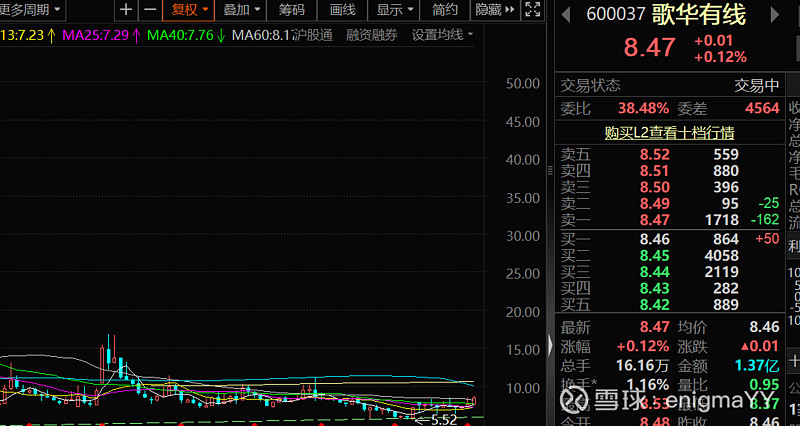Click 购买L2查看十档行情 link
The width and height of the screenshot is (800, 426).
[x=669, y=133]
